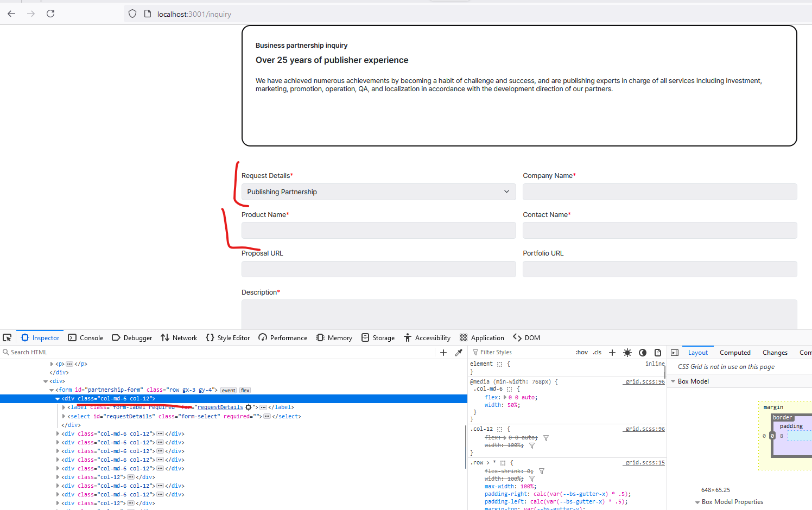Viewport: 812px width, 510px height.
Task: Click in the Portfolio URL field
Action: [x=659, y=269]
